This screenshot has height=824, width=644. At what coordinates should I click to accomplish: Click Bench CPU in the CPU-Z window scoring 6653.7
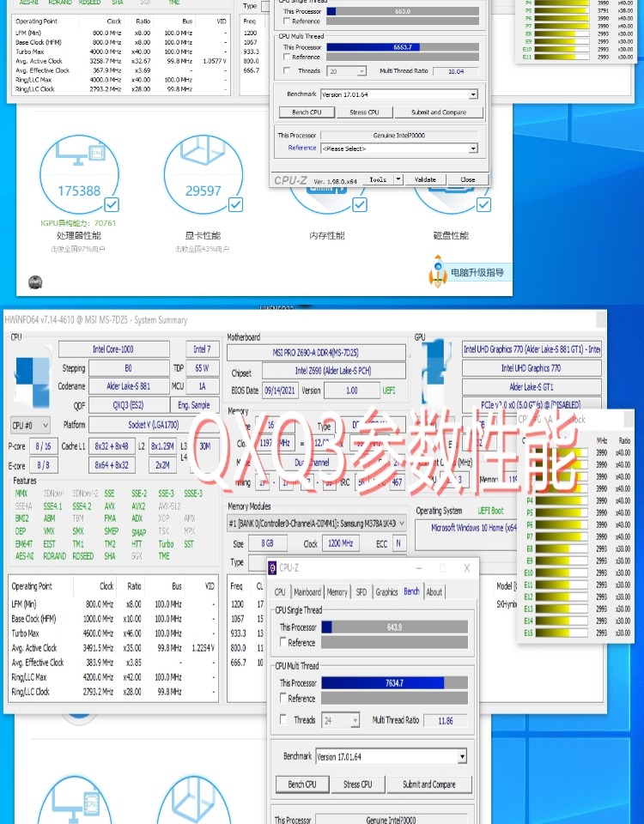tap(307, 112)
